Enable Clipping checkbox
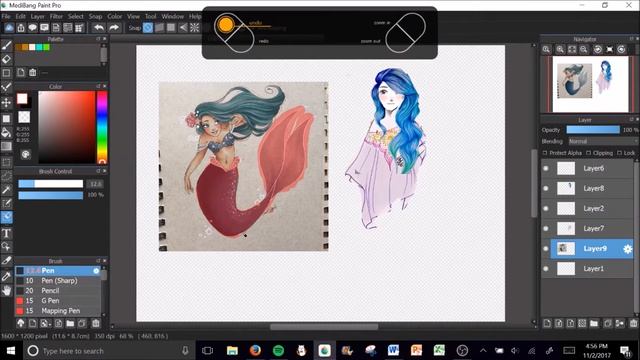 point(589,153)
